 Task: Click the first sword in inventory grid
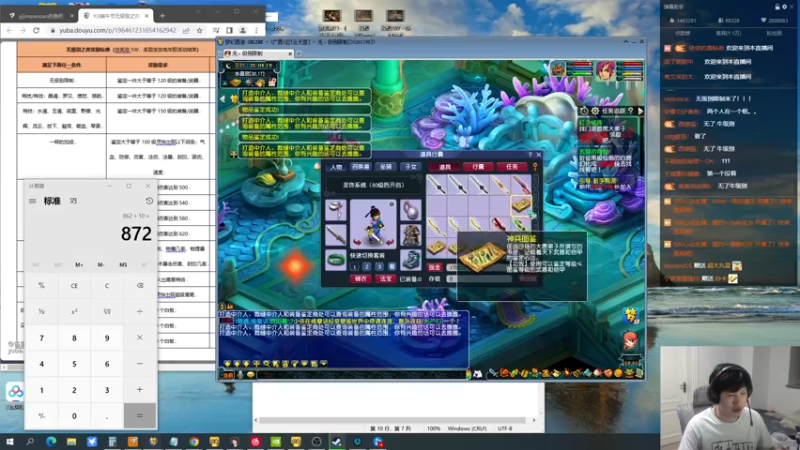click(437, 185)
